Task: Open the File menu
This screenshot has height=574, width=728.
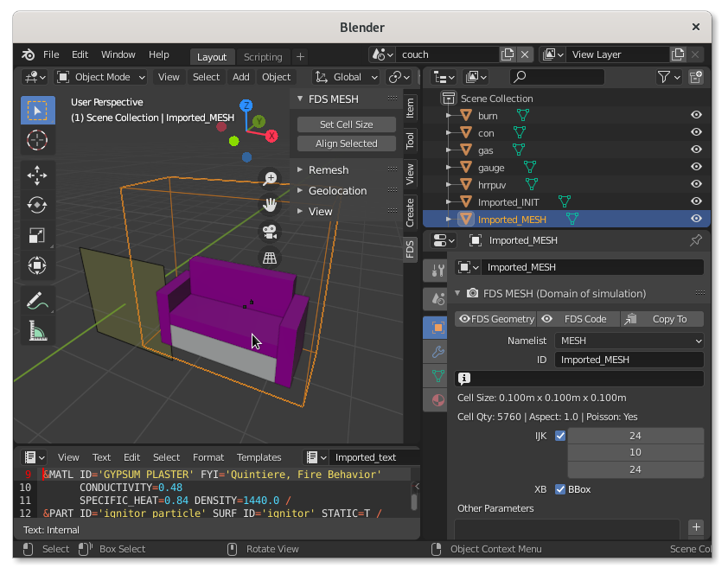Action: [x=51, y=54]
